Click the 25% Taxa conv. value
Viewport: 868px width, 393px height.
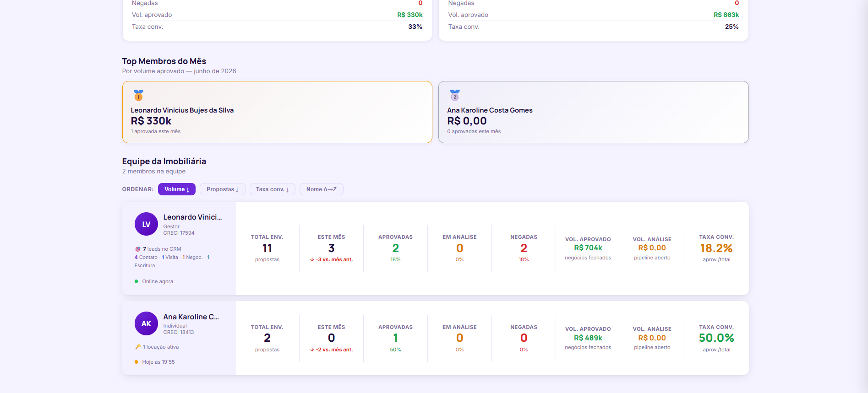coord(732,27)
